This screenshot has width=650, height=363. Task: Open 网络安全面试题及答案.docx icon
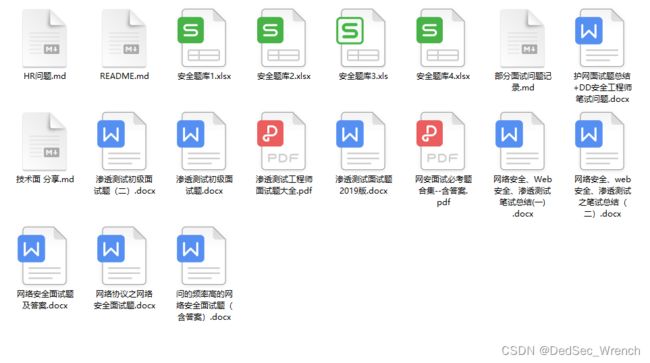pos(43,256)
